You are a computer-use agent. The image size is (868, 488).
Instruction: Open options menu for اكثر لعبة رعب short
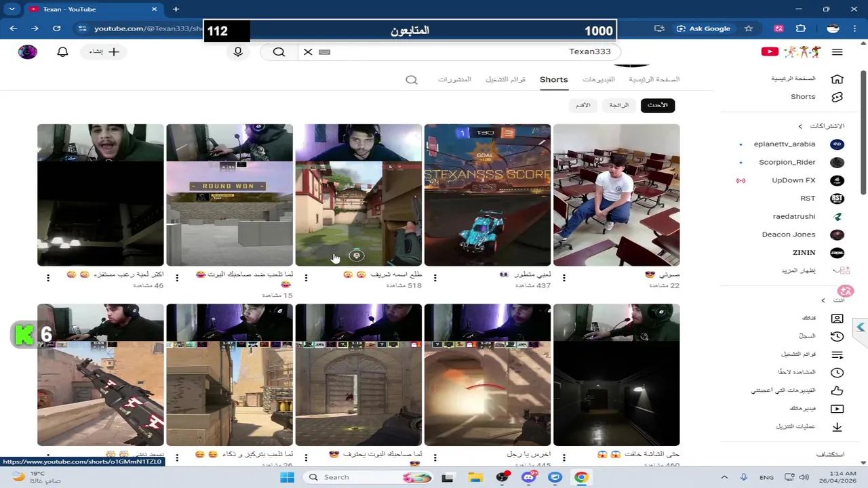(x=48, y=278)
